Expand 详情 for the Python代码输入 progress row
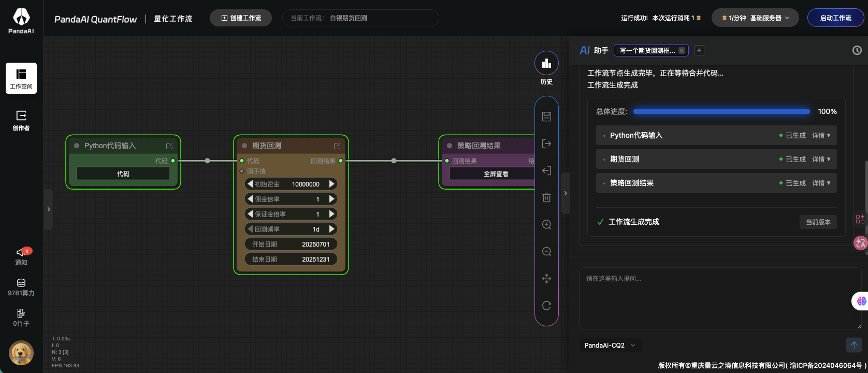This screenshot has width=868, height=373. [821, 136]
